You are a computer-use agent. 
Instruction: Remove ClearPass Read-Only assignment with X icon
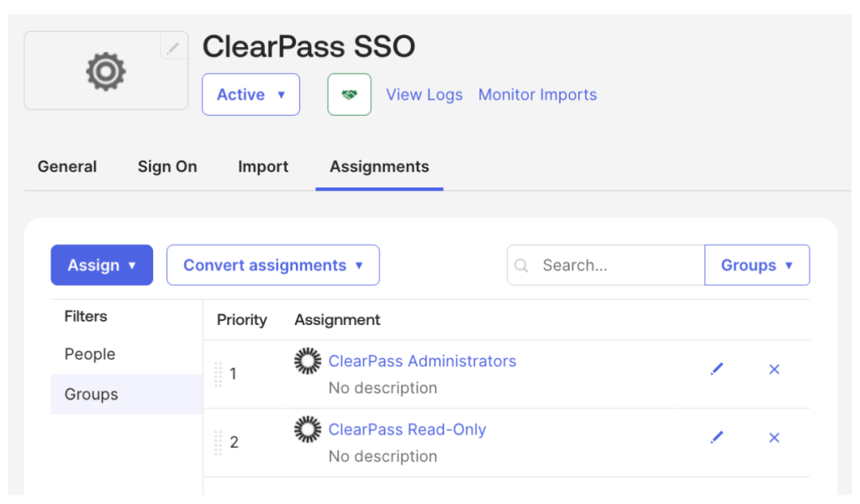tap(774, 438)
